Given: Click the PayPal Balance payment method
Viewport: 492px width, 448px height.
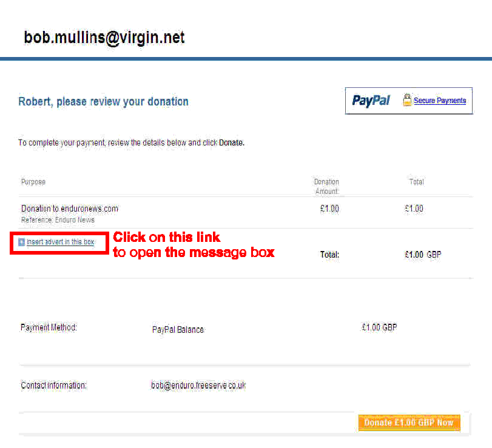Looking at the screenshot, I should click(178, 330).
